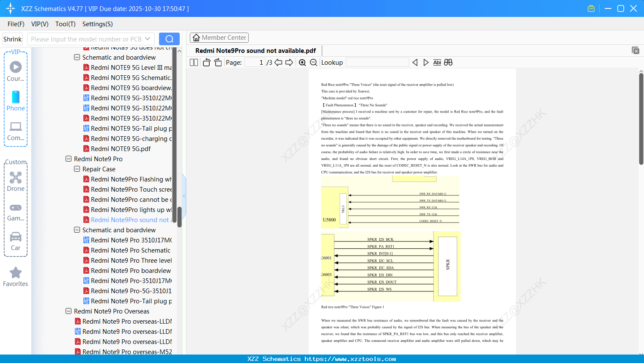Click the Lookup text field
This screenshot has width=644, height=363.
(x=377, y=63)
